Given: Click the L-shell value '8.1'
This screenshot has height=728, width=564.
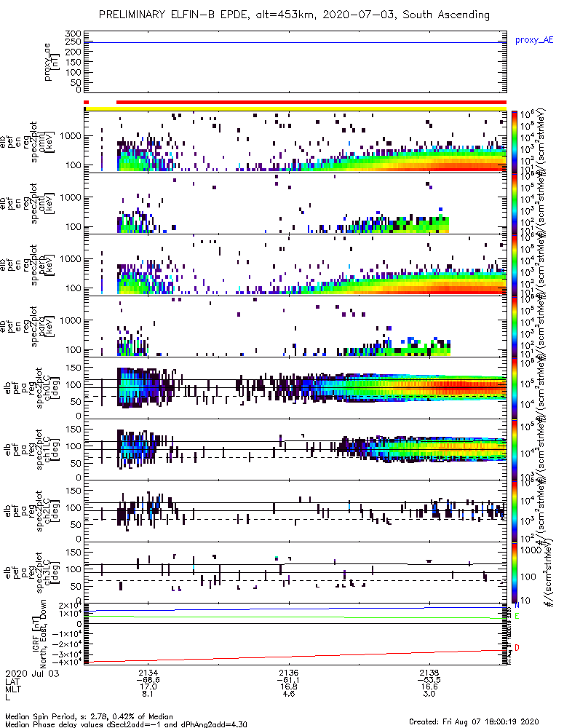Looking at the screenshot, I should (x=148, y=694).
